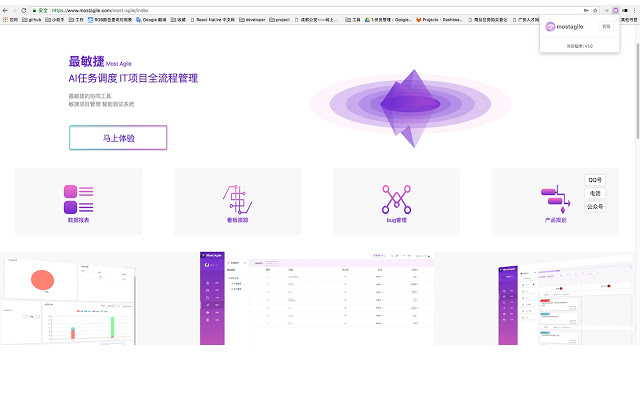Image resolution: width=640 pixels, height=400 pixels.
Task: Click the 最敏捷 Most Agile heading
Action: [100, 62]
